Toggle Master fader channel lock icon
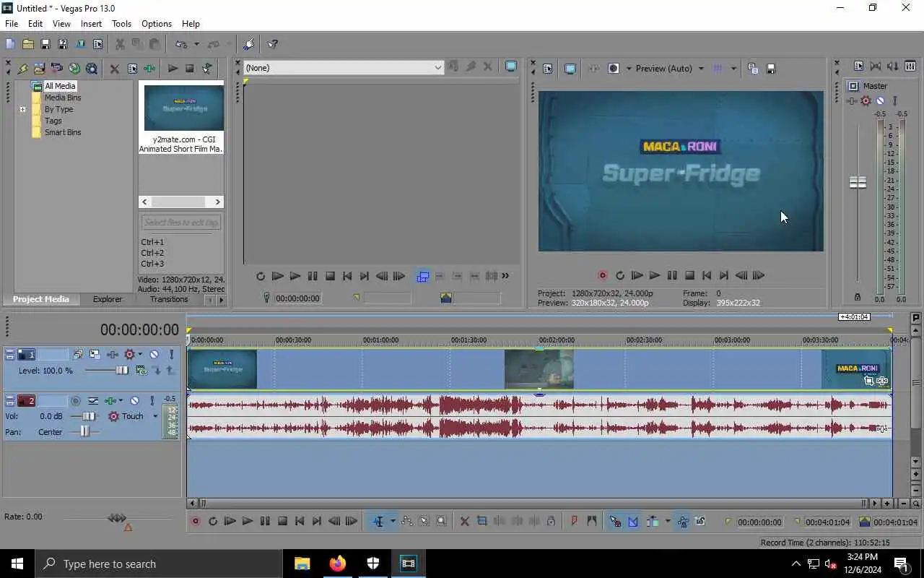 [x=858, y=297]
